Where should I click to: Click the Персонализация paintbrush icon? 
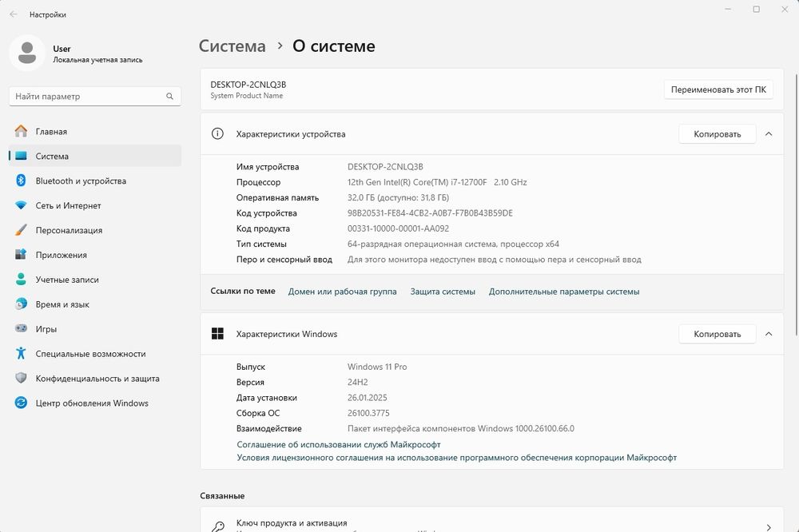point(21,230)
